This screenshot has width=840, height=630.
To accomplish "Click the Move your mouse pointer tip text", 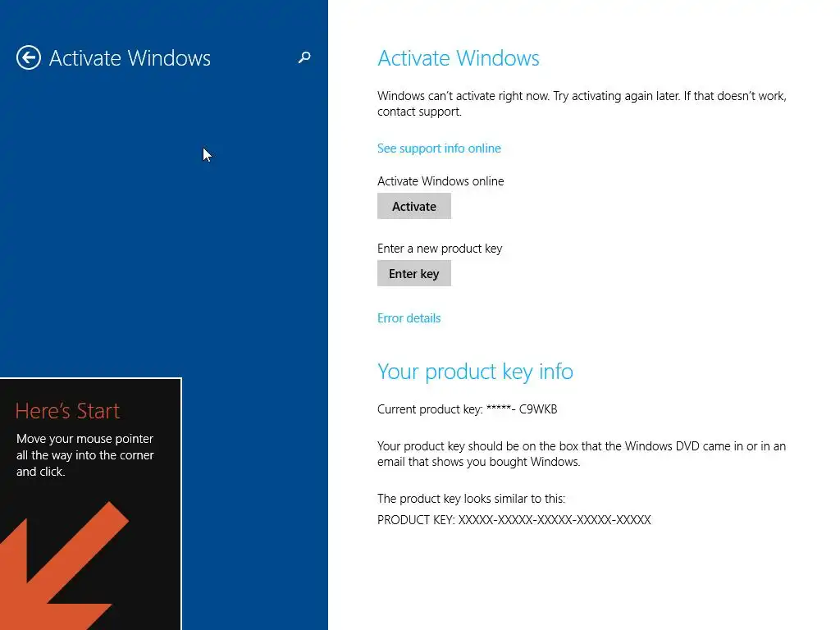I will (84, 454).
